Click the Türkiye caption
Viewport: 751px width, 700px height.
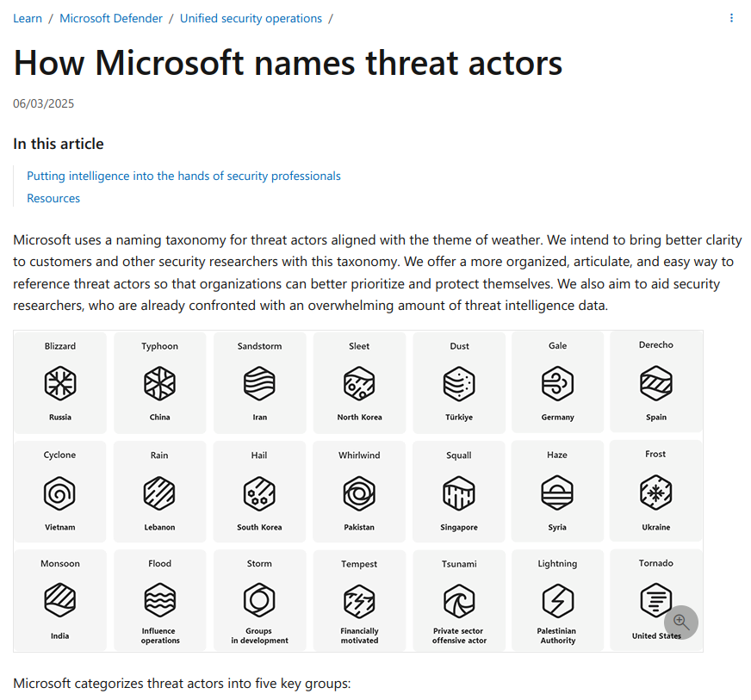pyautogui.click(x=459, y=417)
